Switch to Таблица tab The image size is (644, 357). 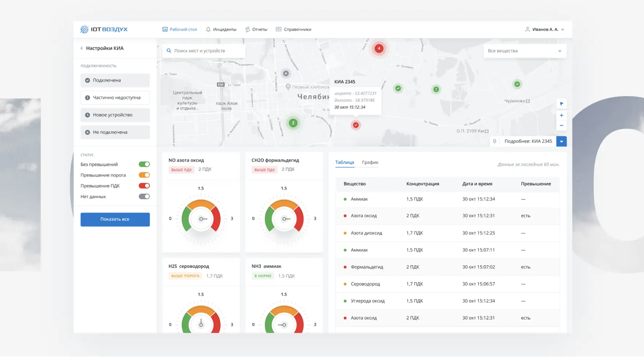345,162
